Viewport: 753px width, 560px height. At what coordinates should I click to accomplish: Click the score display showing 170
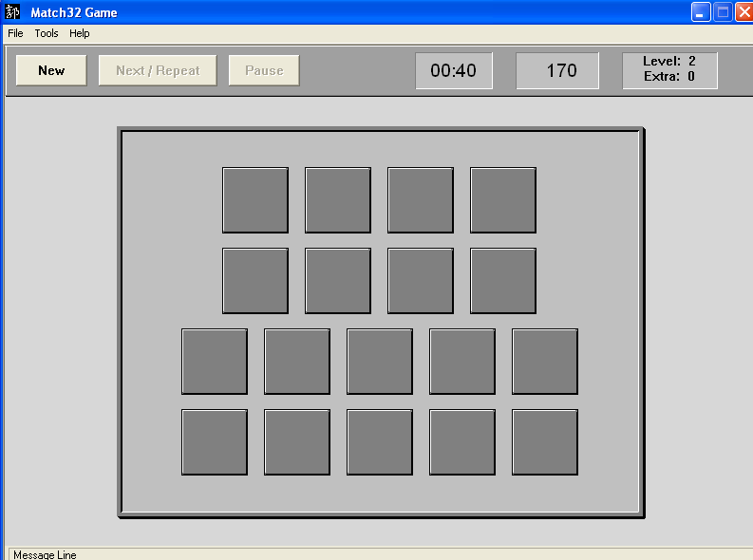click(x=557, y=71)
